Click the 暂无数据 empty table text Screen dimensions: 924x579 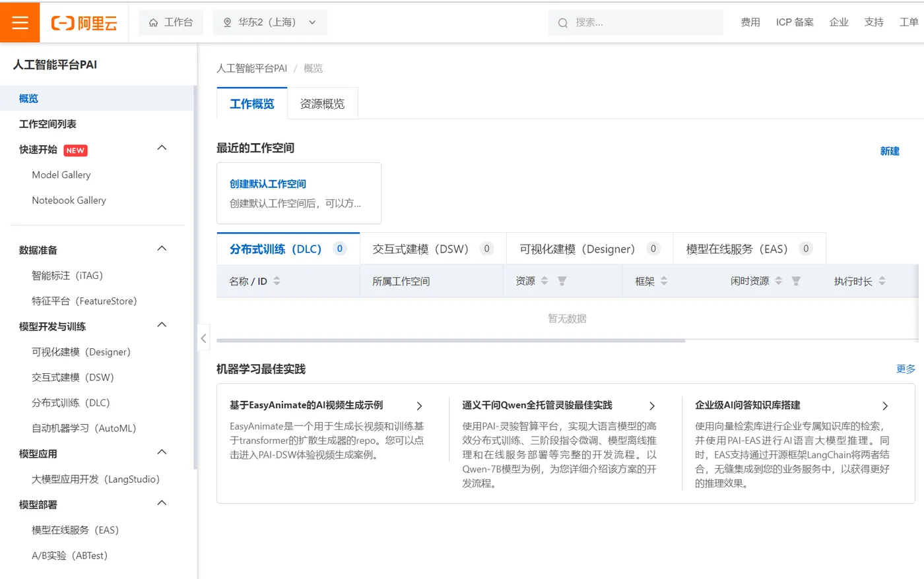coord(567,319)
